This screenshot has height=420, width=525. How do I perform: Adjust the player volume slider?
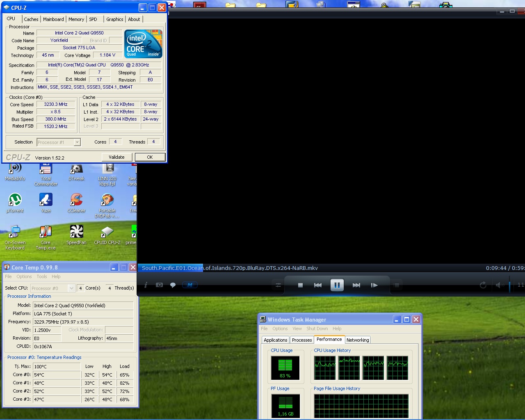[510, 285]
